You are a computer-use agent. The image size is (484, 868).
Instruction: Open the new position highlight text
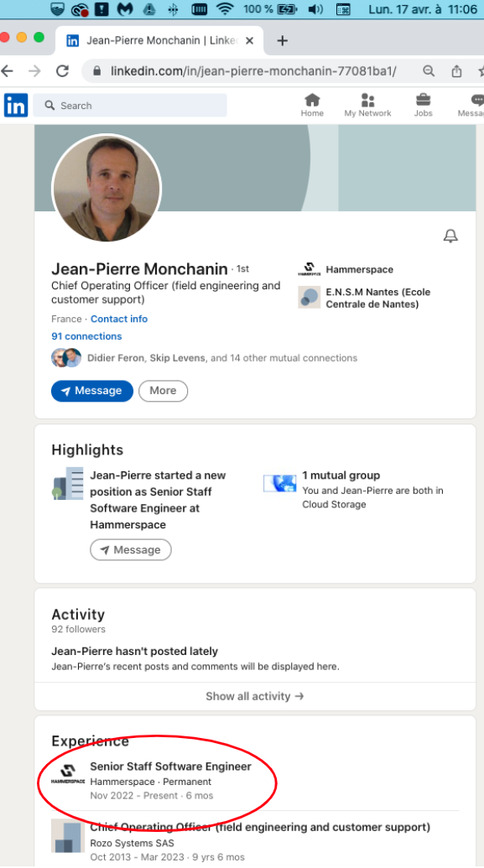pyautogui.click(x=158, y=500)
